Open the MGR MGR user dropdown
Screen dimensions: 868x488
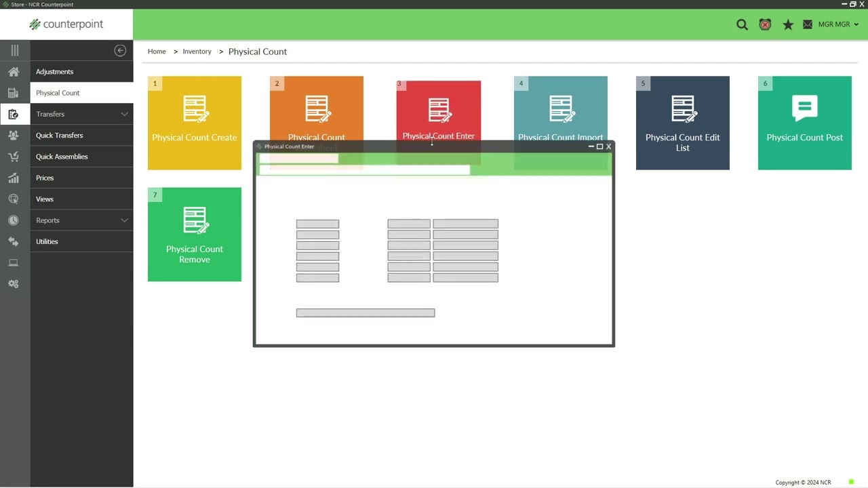click(839, 24)
